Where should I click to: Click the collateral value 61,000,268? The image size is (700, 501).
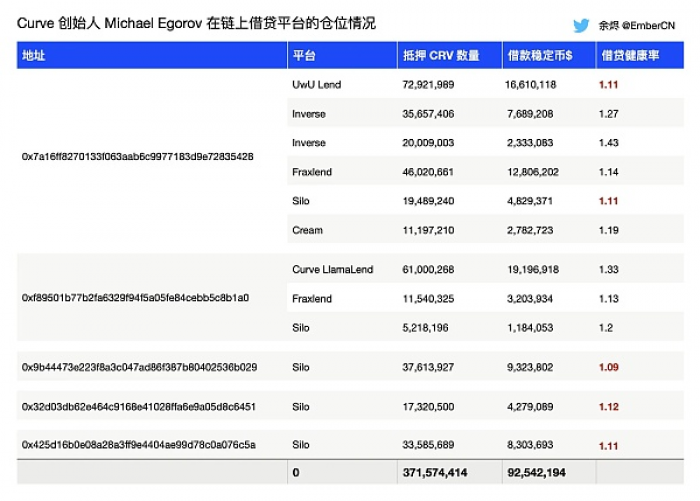[x=428, y=270]
